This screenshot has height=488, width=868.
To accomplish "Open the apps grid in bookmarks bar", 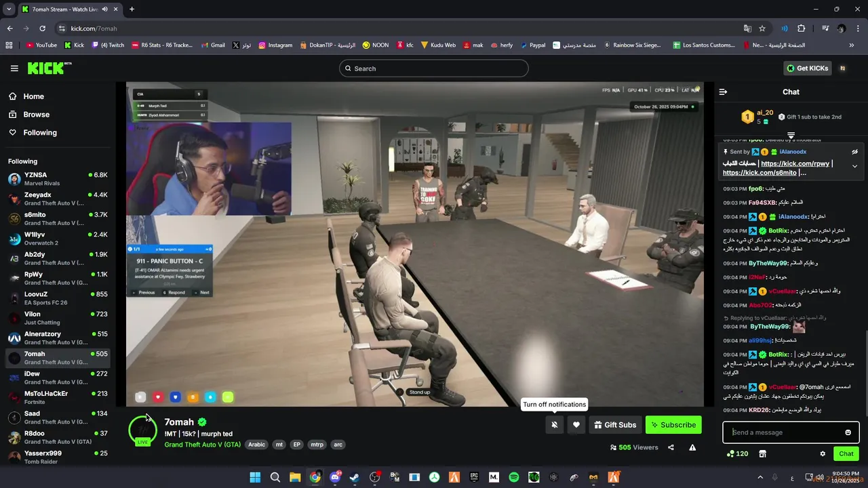I will 9,45.
